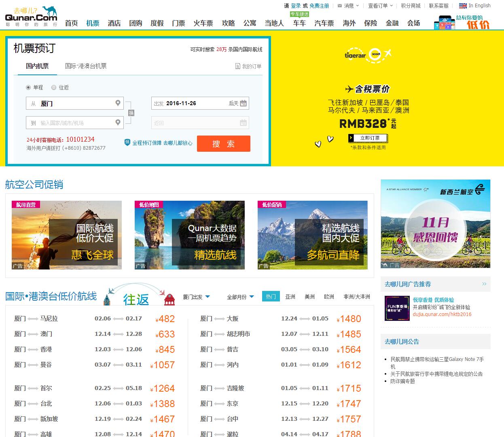The image size is (504, 437).
Task: Expand ad recommendations double-arrow icon
Action: point(484,284)
